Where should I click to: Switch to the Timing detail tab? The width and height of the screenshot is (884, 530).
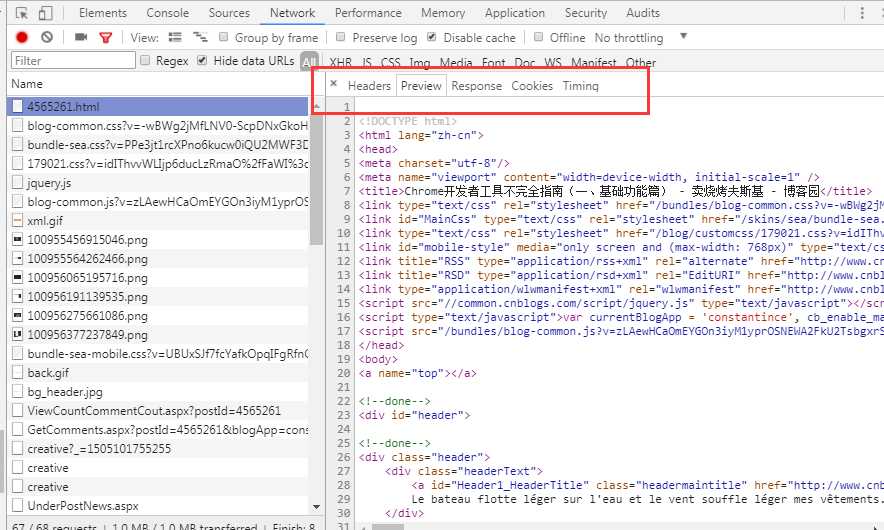tap(581, 86)
